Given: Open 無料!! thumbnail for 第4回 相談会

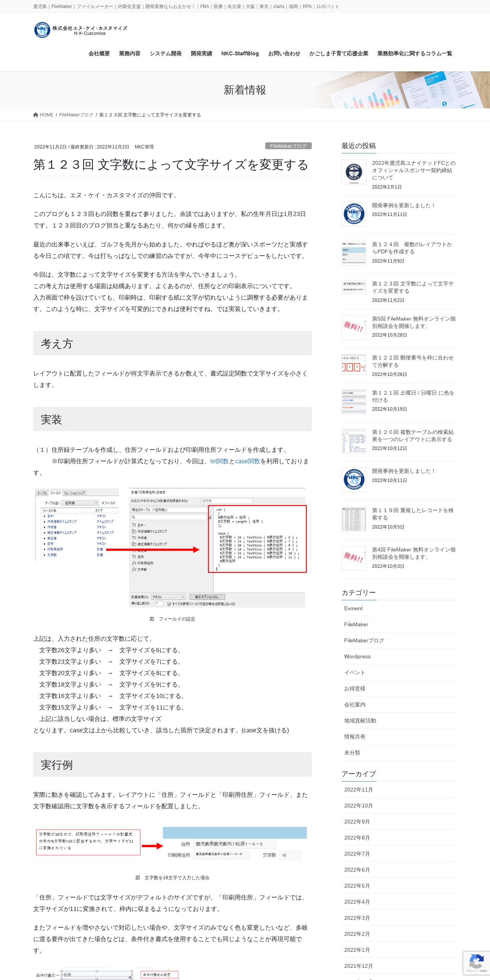Looking at the screenshot, I should pos(354,558).
